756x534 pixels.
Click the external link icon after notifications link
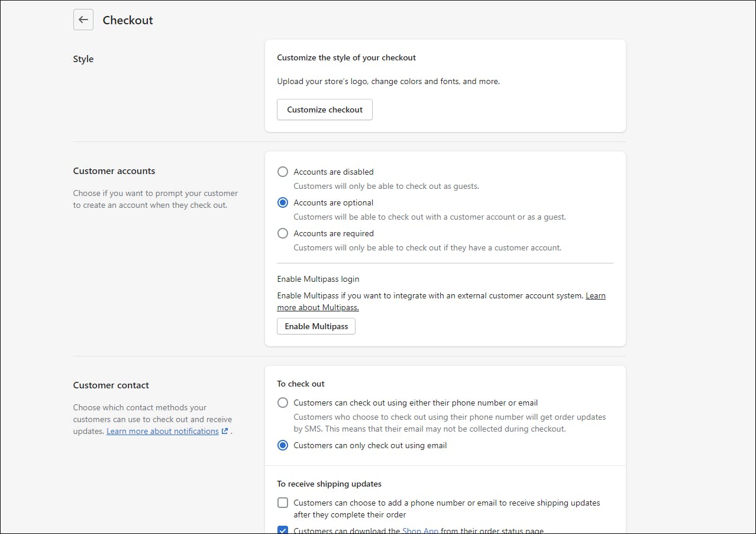225,432
